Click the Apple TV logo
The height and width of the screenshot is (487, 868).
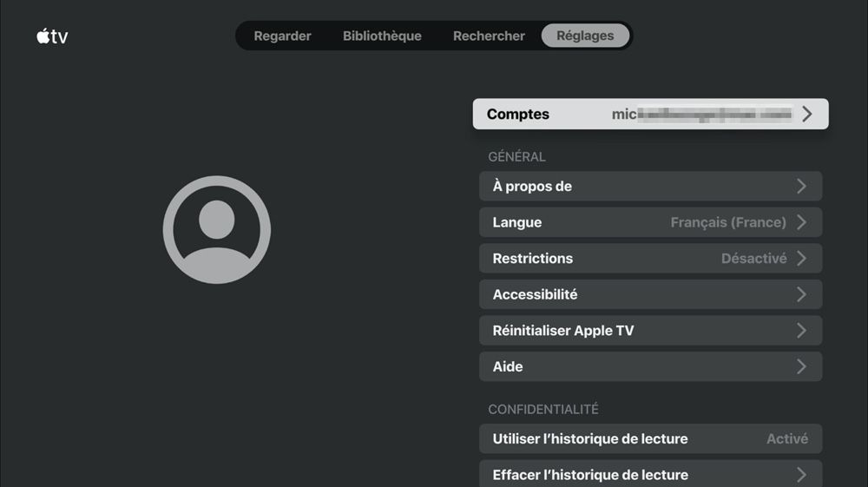click(x=52, y=36)
